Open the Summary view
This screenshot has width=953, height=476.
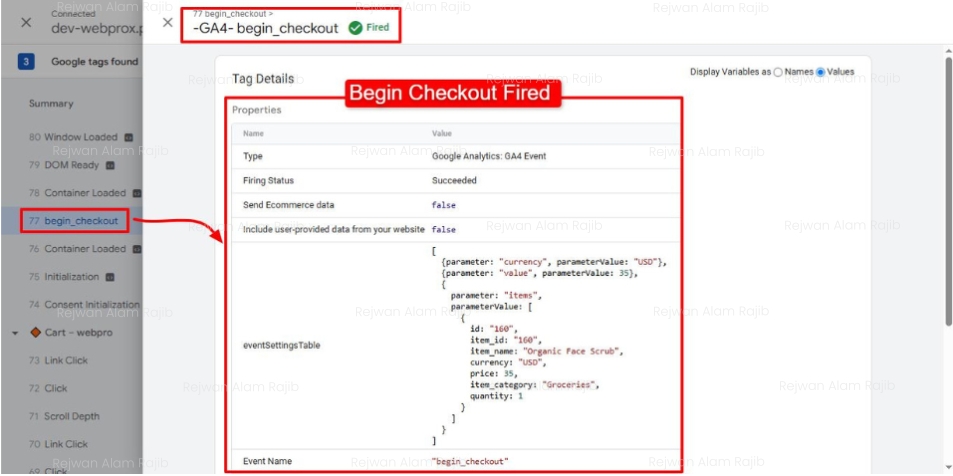[51, 103]
